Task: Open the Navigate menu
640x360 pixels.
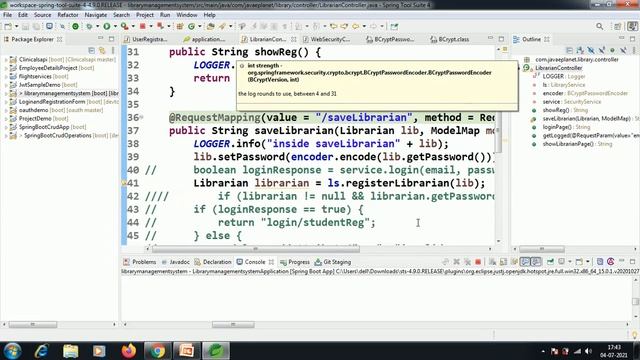Action: (x=96, y=15)
